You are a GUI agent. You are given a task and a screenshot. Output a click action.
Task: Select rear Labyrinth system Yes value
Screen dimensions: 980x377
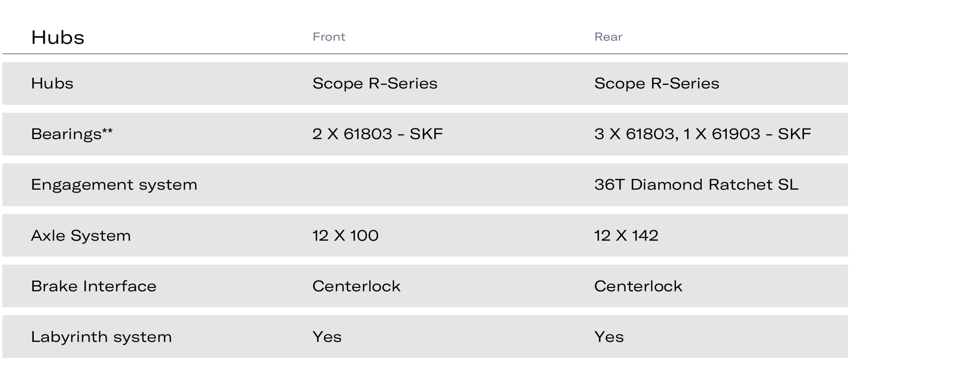[609, 337]
